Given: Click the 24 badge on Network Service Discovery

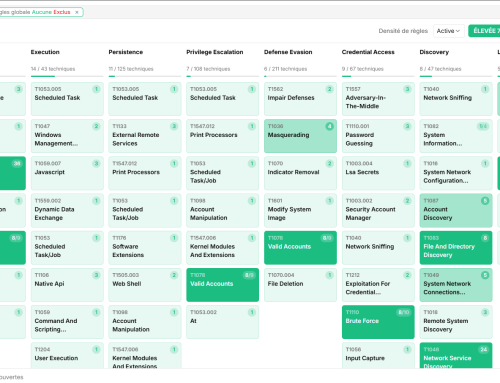Looking at the screenshot, I should pyautogui.click(x=483, y=349).
